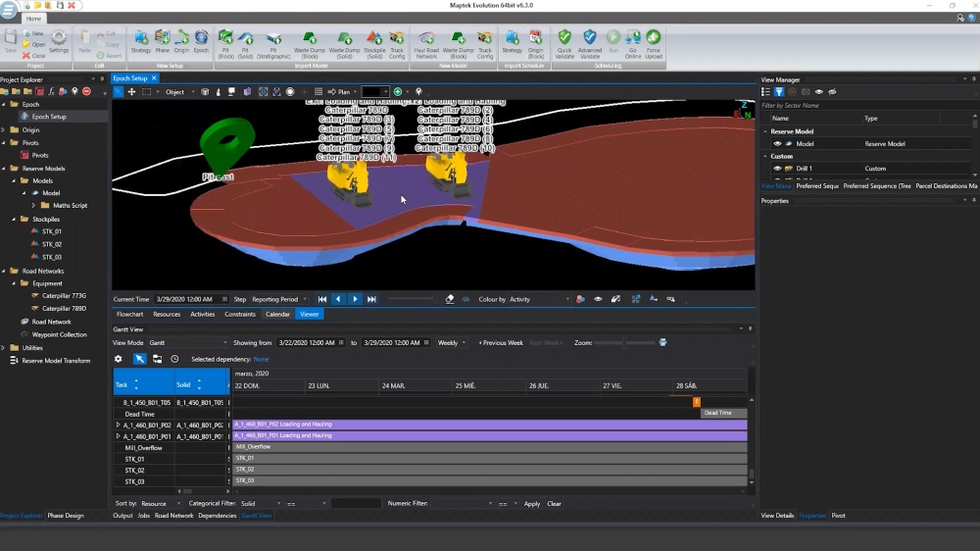Click the red remove icon in Project Explorer toolbar
Screen dimensions: 980x551
[87, 92]
